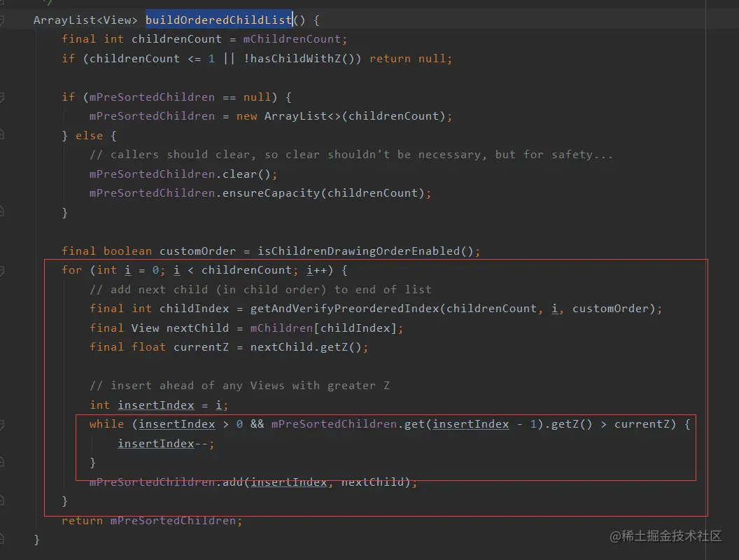The height and width of the screenshot is (560, 739).
Task: Click the highlighted buildOrderedChildList method name
Action: coord(218,20)
